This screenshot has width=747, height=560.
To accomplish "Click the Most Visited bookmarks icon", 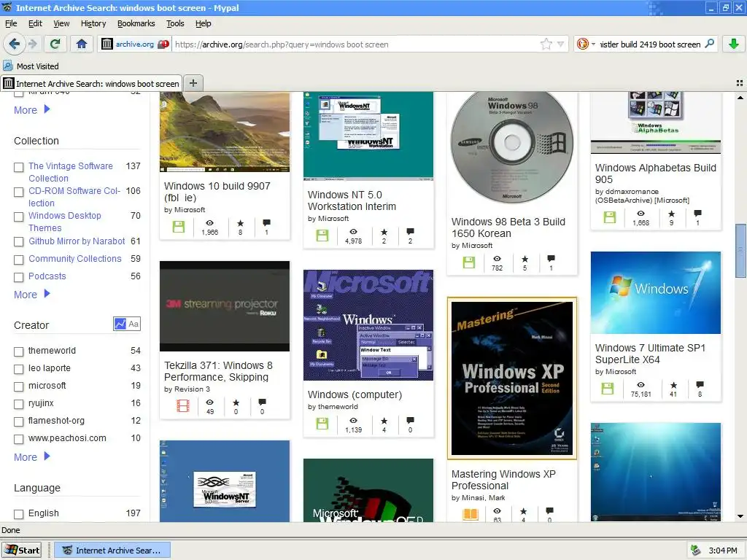I will pos(8,66).
